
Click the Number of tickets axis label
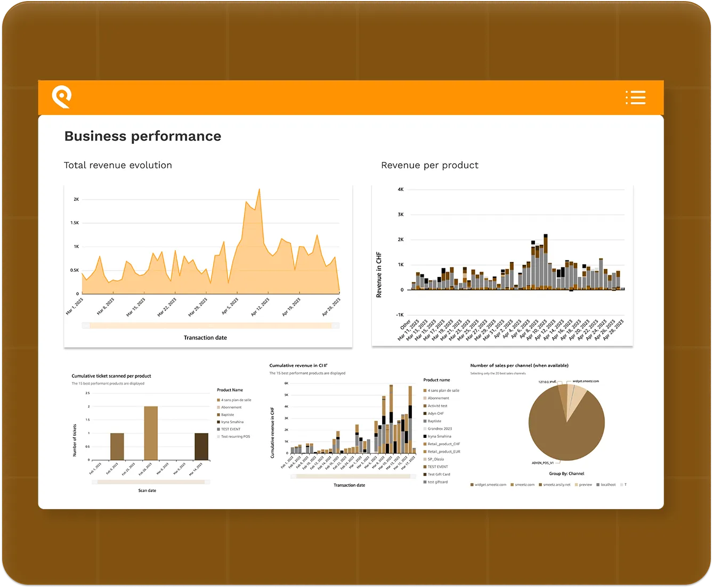[x=75, y=440]
